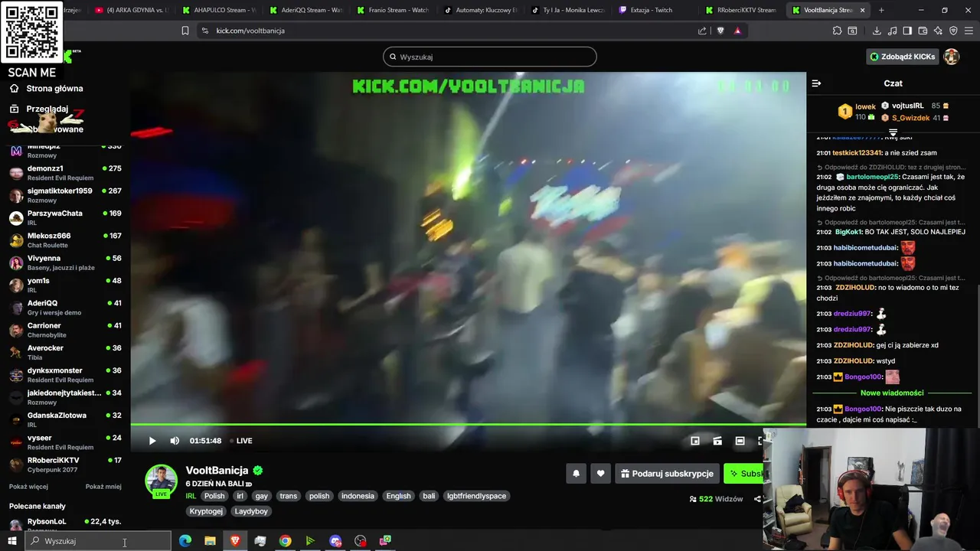Open picture-in-picture mini player icon
The image size is (980, 551).
695,441
